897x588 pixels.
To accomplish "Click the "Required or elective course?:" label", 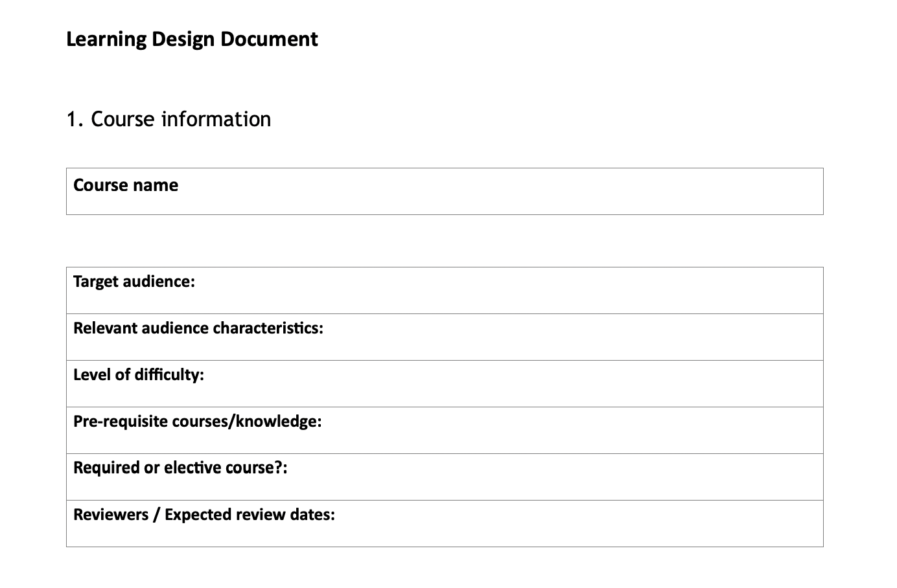I will [x=180, y=468].
